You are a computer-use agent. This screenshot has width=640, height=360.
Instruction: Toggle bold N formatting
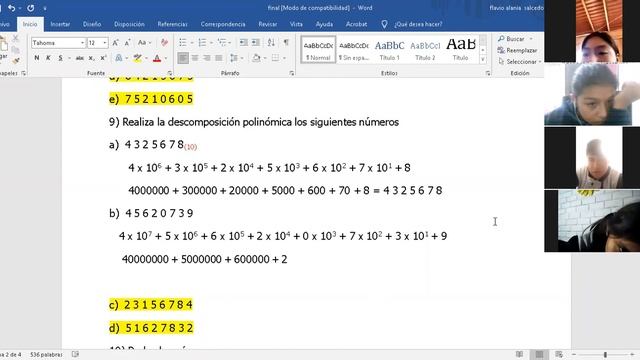37,58
